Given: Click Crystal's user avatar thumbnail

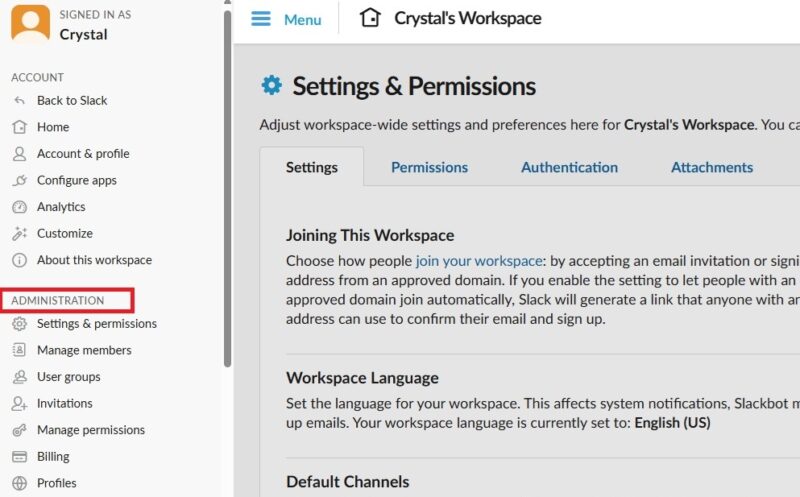Looking at the screenshot, I should (30, 23).
